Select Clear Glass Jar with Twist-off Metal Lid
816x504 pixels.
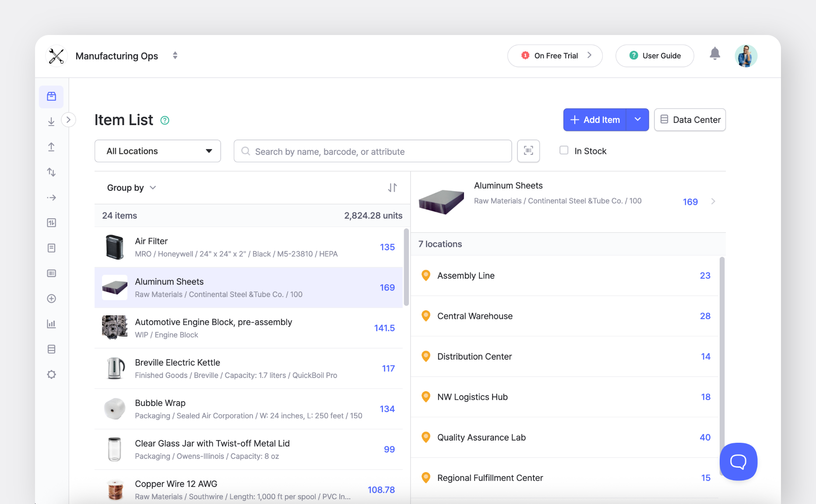pyautogui.click(x=249, y=449)
